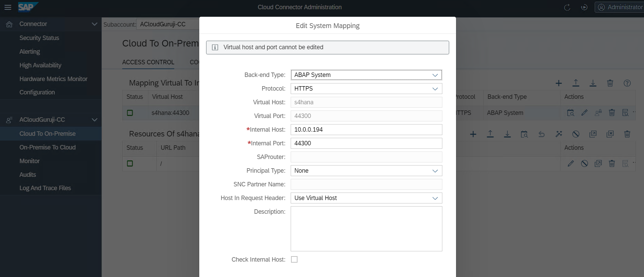Click the home icon beside Connector
This screenshot has width=644, height=277.
pos(9,24)
